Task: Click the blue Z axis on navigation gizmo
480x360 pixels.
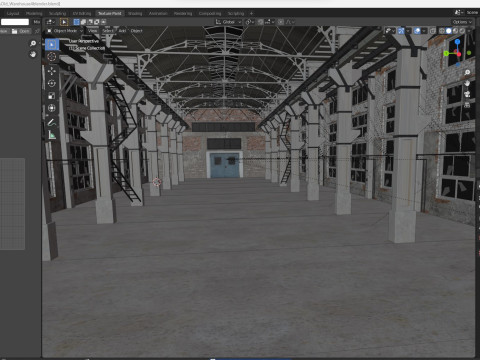Action: (x=457, y=42)
